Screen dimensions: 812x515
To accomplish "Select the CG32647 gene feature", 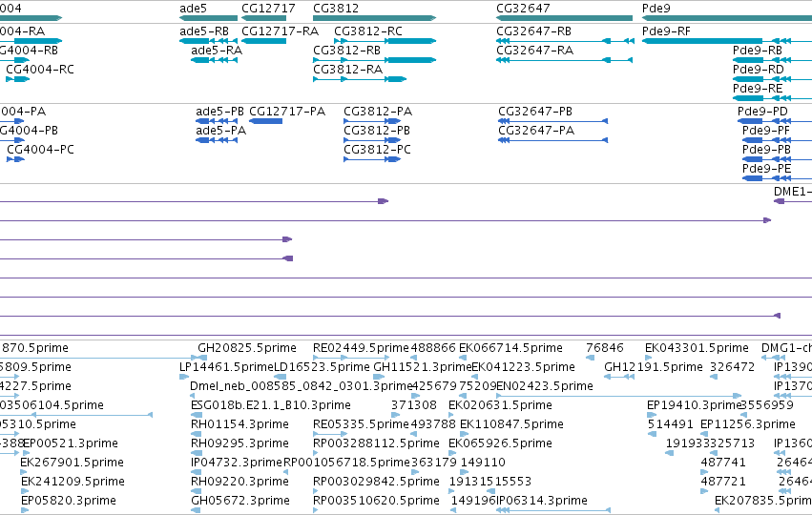I will coord(564,18).
